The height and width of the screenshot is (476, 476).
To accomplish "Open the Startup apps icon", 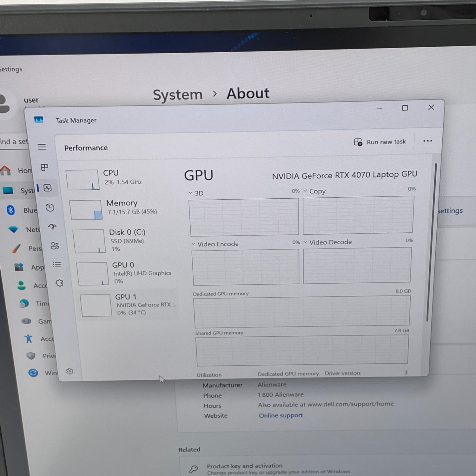I will click(52, 226).
